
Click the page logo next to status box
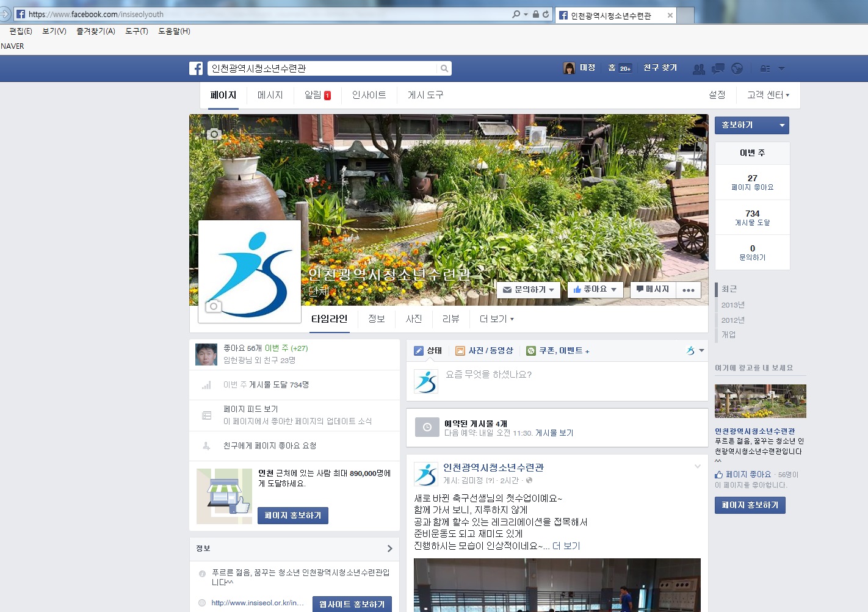pos(426,381)
